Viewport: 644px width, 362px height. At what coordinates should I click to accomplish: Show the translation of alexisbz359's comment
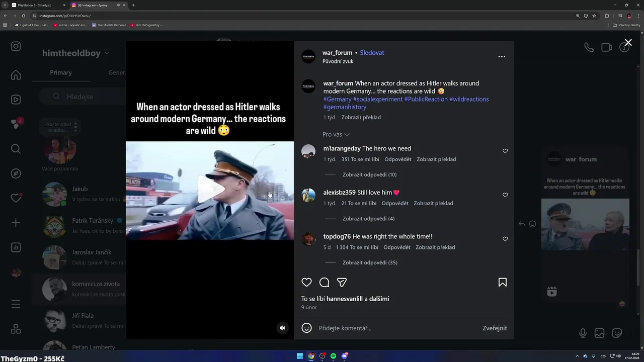pyautogui.click(x=433, y=203)
